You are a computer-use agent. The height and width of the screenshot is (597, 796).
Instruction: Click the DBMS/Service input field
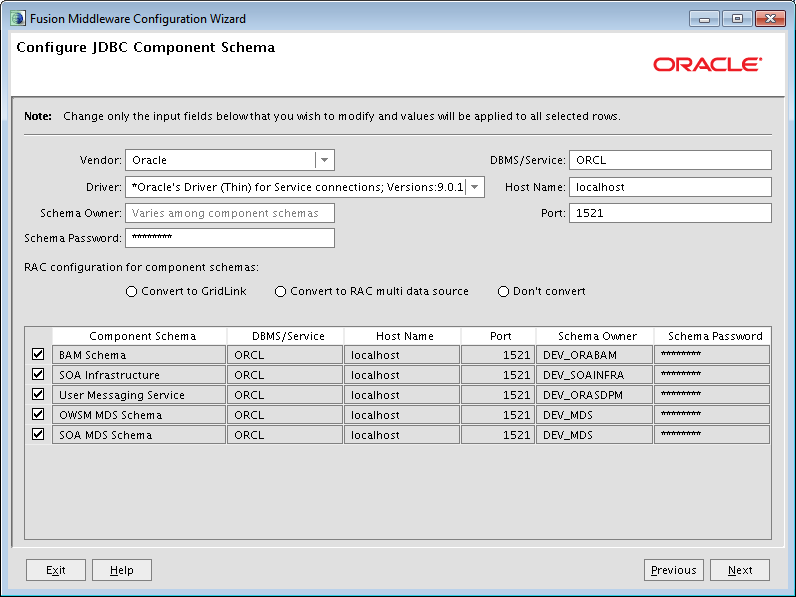670,160
